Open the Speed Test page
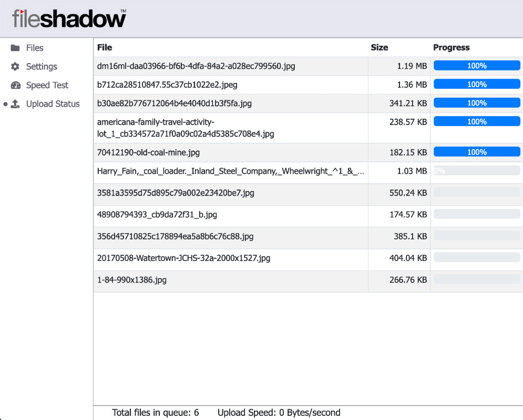The width and height of the screenshot is (523, 420). point(47,85)
